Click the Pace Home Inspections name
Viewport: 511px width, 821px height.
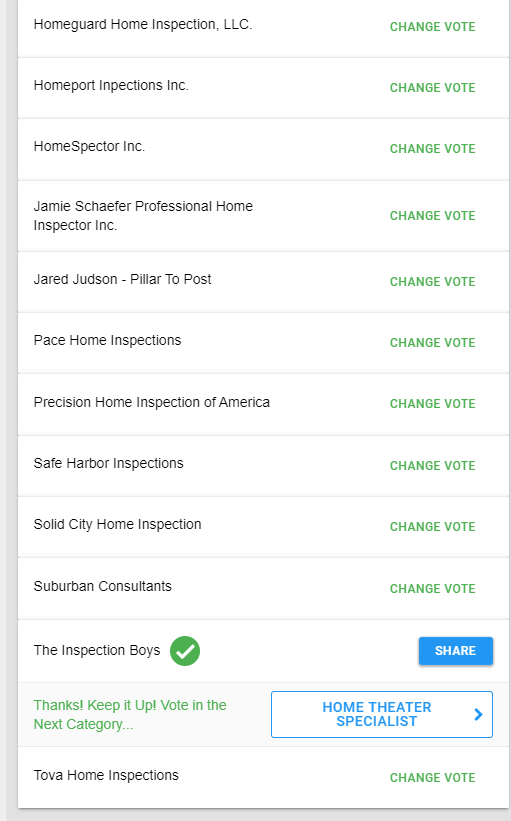[107, 340]
